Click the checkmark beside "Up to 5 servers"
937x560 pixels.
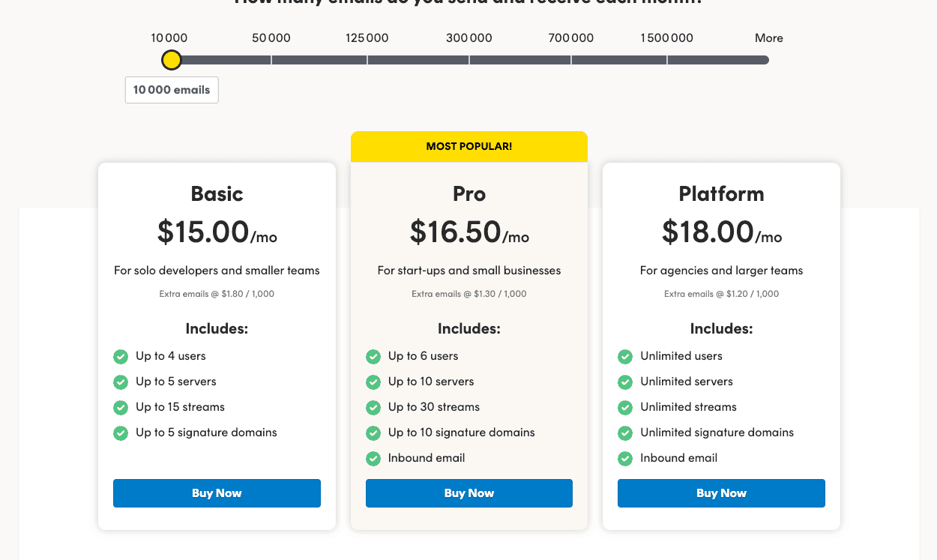pos(121,382)
